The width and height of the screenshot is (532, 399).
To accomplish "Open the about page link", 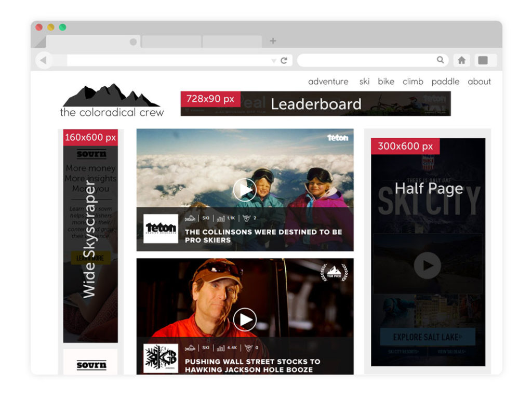I will (479, 82).
